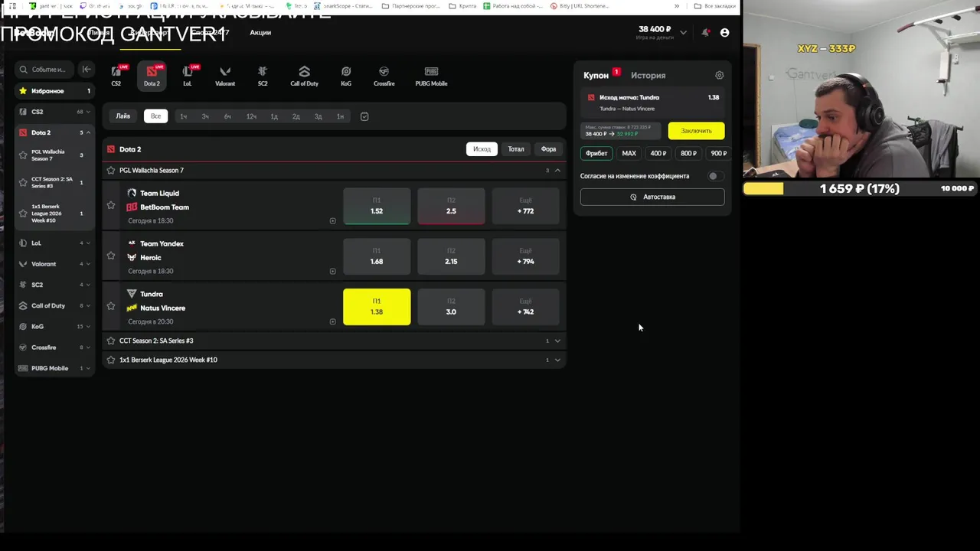The width and height of the screenshot is (980, 551).
Task: Expand LoL category in sidebar
Action: 89,243
